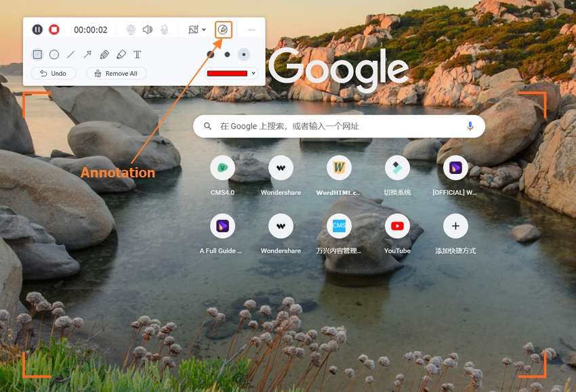576x392 pixels.
Task: Toggle the webcam icon in recorder toolbar
Action: (131, 29)
